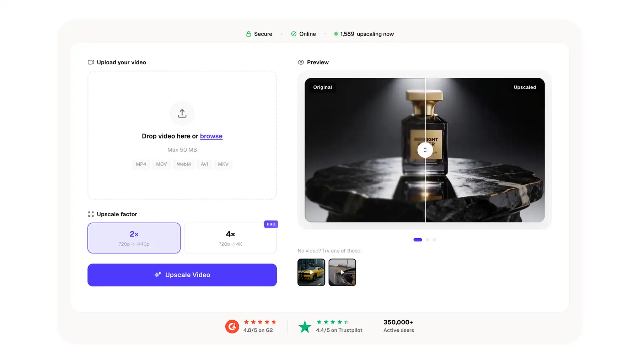This screenshot has height=364, width=639.
Task: Select the 4x upscale factor option
Action: point(230,238)
